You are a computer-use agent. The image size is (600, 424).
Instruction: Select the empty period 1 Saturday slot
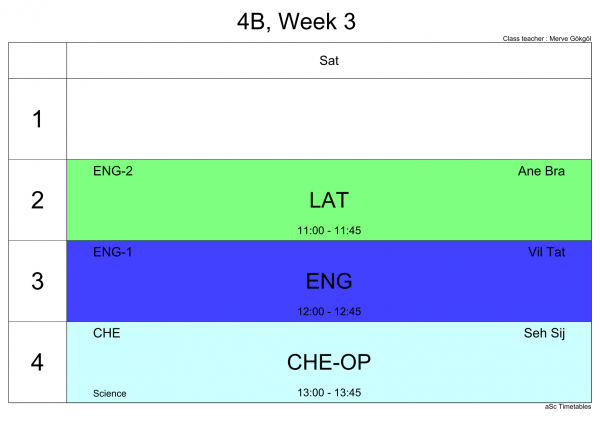tap(329, 119)
